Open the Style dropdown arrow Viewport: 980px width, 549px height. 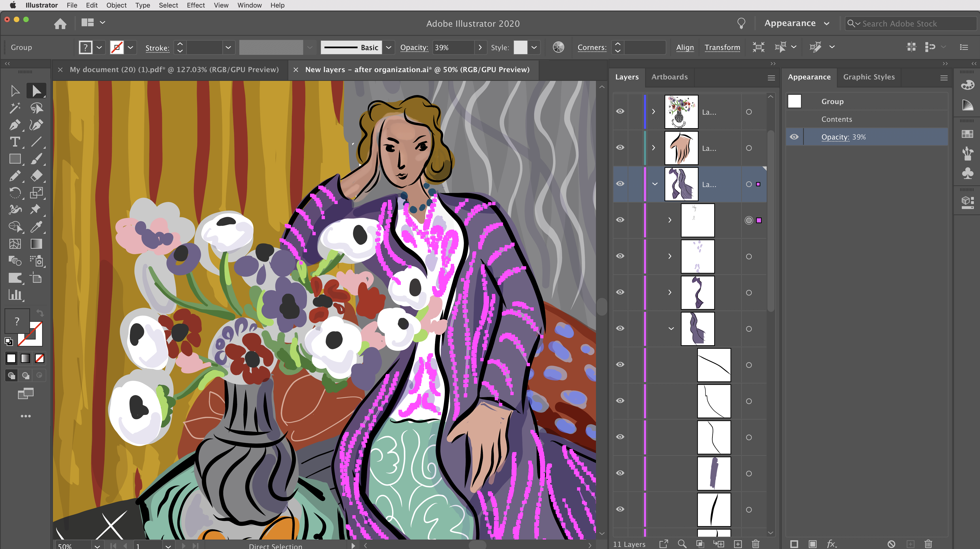click(534, 48)
